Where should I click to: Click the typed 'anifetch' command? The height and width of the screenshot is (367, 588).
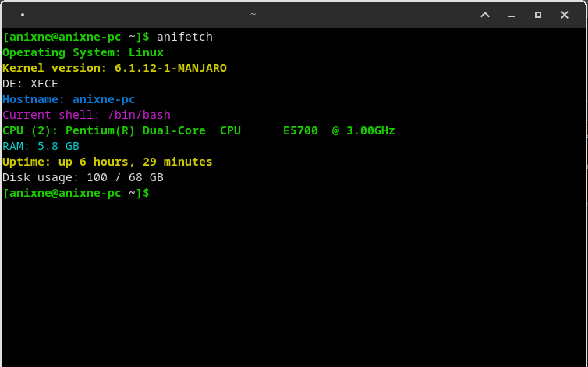click(x=185, y=37)
